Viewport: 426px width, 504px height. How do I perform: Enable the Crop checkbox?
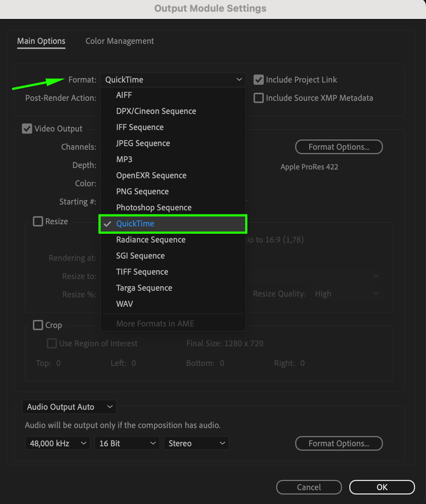(x=38, y=325)
